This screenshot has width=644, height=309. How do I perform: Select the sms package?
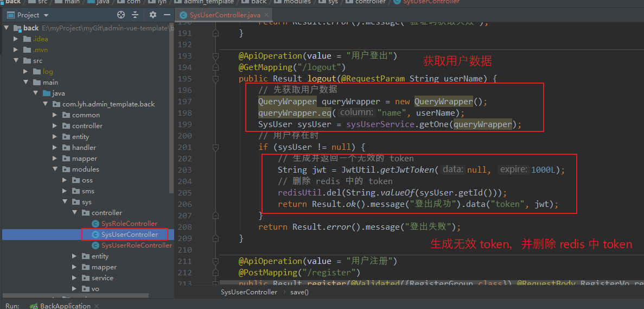(x=88, y=191)
